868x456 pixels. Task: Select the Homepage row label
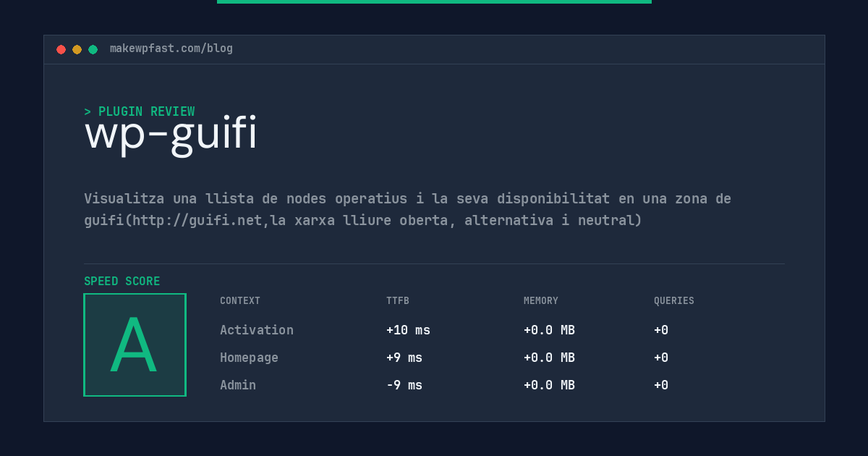coord(249,358)
